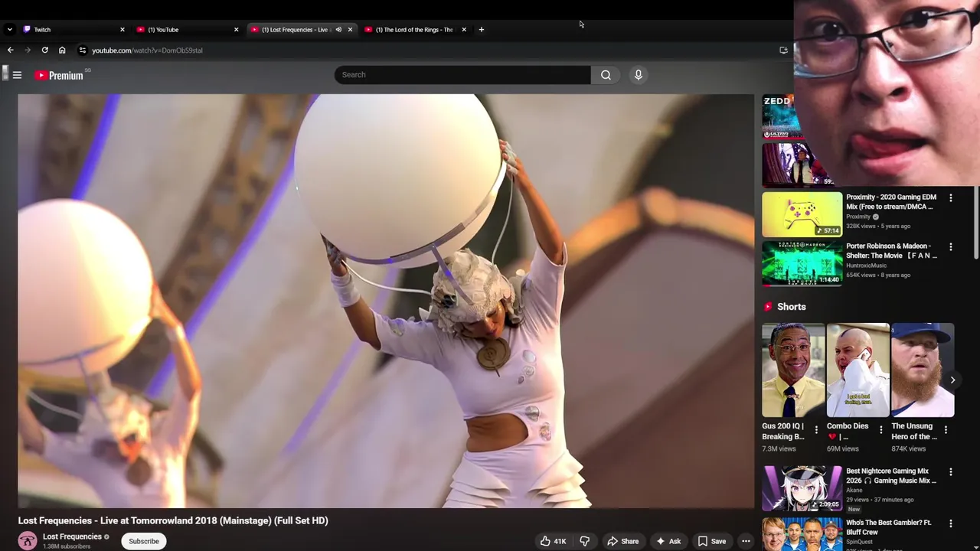This screenshot has height=551, width=980.
Task: Click the video player to pause
Action: point(386,301)
